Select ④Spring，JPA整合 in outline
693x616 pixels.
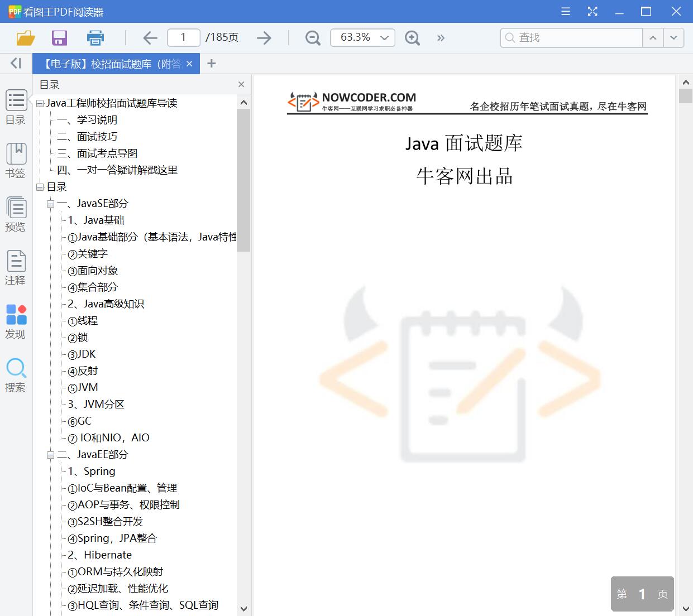(x=112, y=538)
